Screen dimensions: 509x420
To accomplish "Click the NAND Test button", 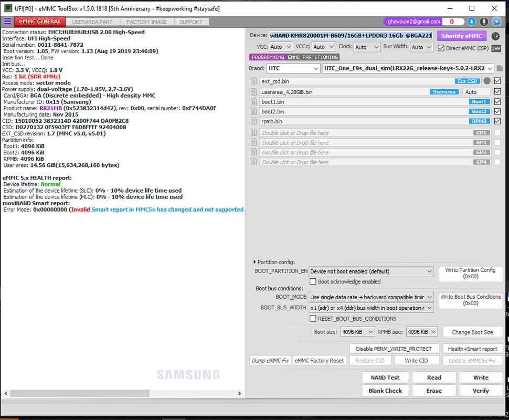I will 385,377.
